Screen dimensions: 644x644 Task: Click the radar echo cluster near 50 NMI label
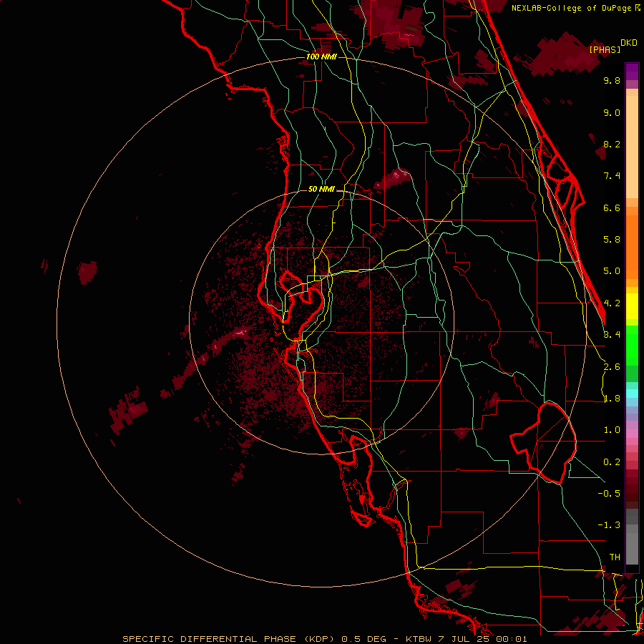pos(391,178)
